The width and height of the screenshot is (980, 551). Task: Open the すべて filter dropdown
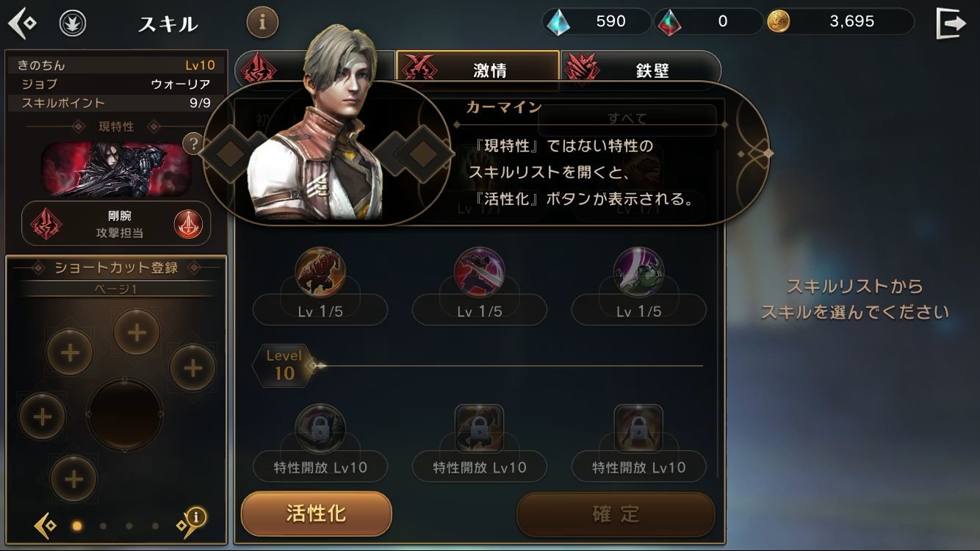(x=627, y=119)
